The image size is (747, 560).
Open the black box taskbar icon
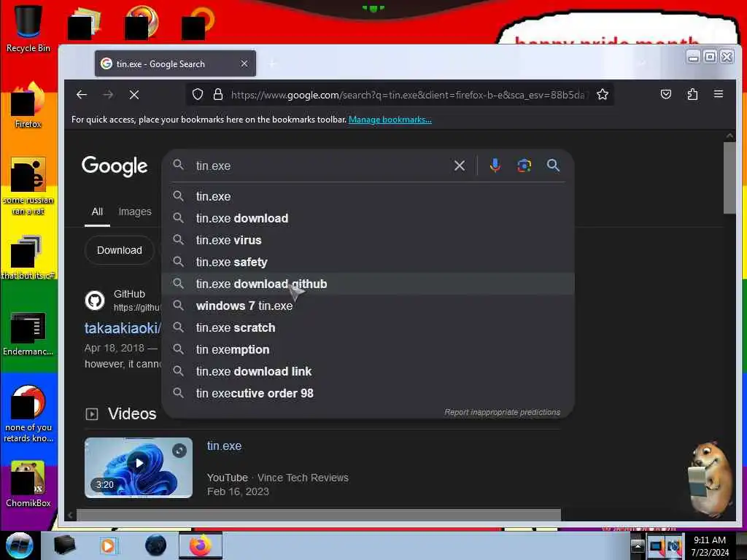64,545
